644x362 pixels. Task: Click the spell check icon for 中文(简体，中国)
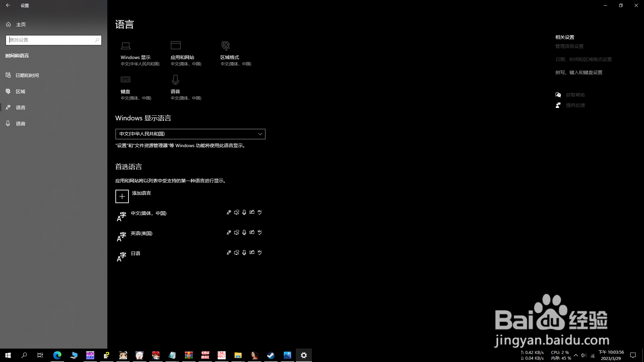point(260,212)
